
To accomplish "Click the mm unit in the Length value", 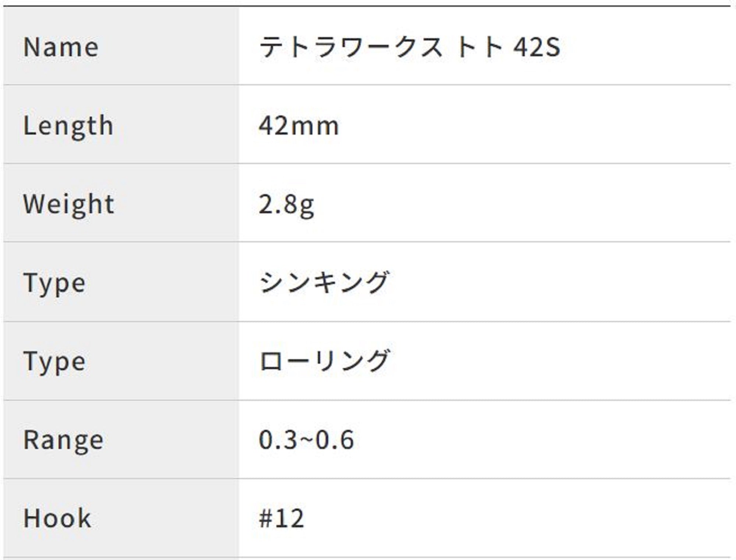I will click(314, 126).
